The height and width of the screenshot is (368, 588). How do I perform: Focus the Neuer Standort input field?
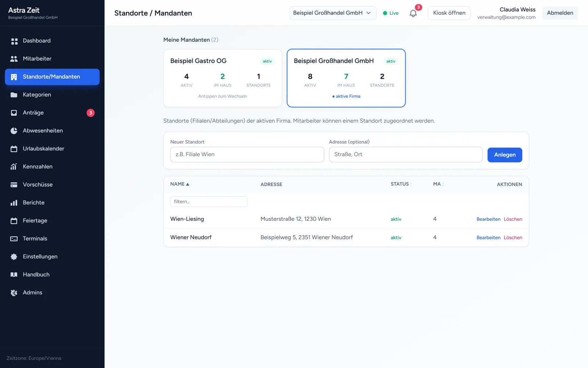click(x=247, y=155)
